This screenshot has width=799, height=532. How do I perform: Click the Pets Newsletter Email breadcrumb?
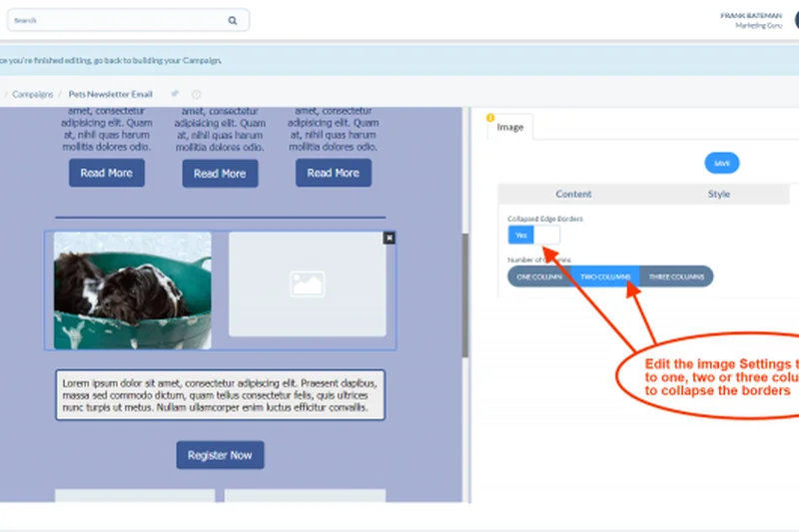click(x=110, y=94)
